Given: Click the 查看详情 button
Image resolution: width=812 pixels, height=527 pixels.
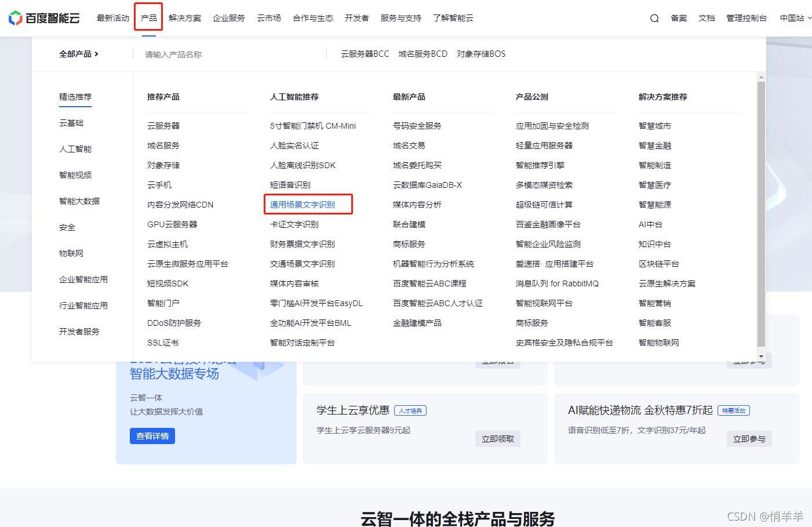Looking at the screenshot, I should point(152,436).
